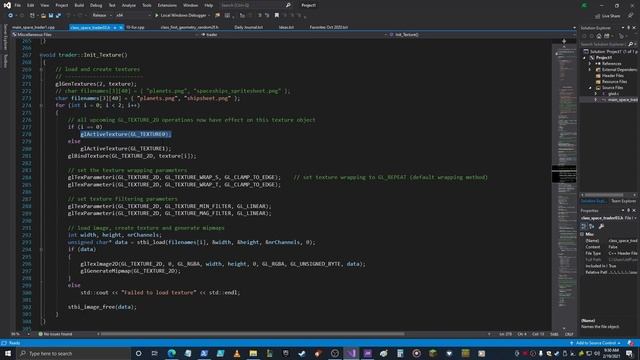Viewport: 640px width, 360px height.
Task: Open the View menu
Action: [x=44, y=5]
